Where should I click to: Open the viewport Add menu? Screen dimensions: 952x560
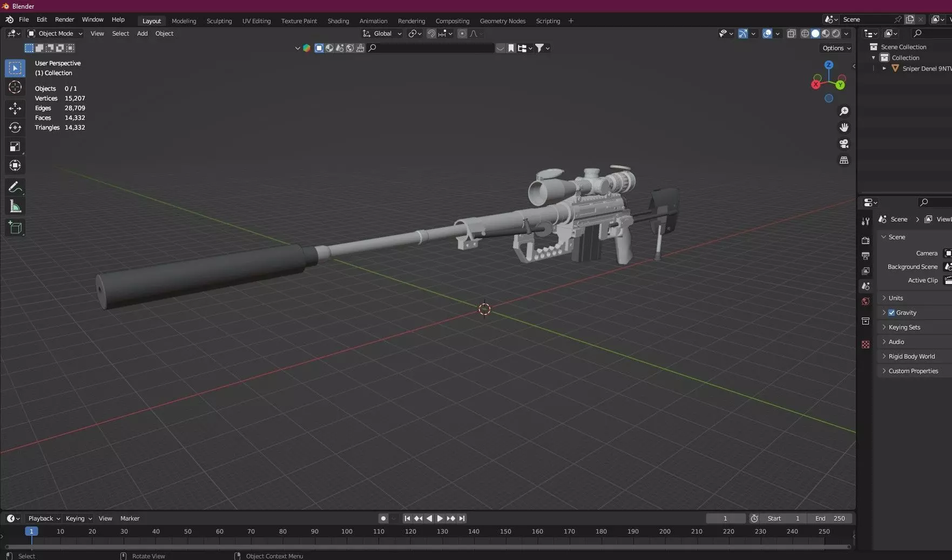pos(142,33)
